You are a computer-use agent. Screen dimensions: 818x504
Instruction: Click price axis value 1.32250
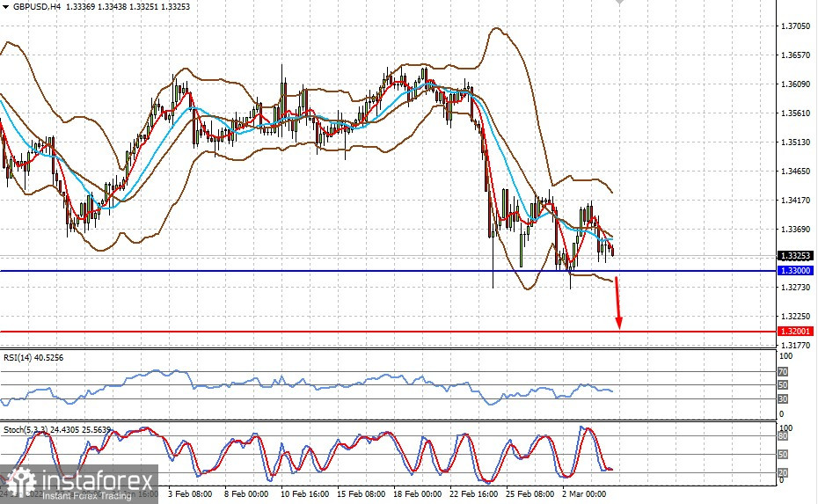[x=795, y=316]
